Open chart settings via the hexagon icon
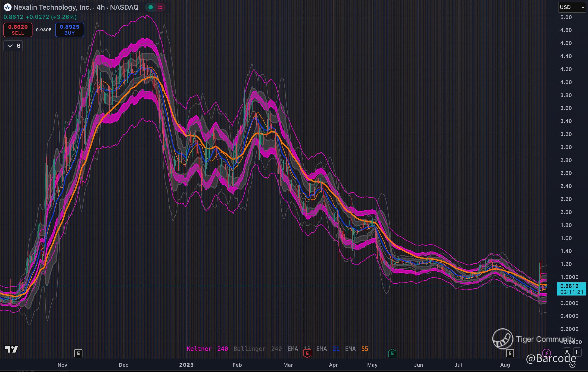 572,365
